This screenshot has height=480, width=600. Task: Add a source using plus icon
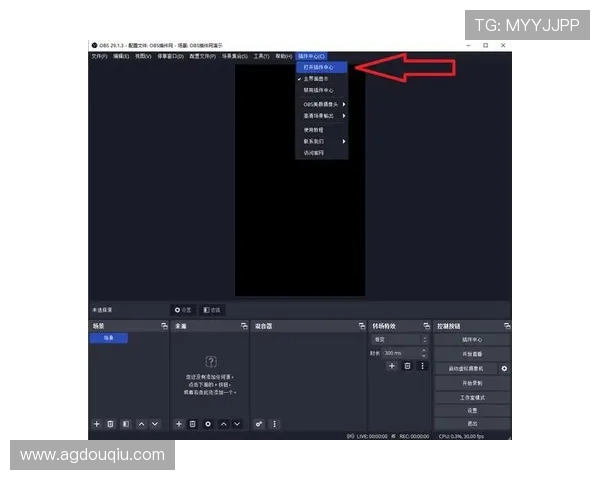coord(179,424)
